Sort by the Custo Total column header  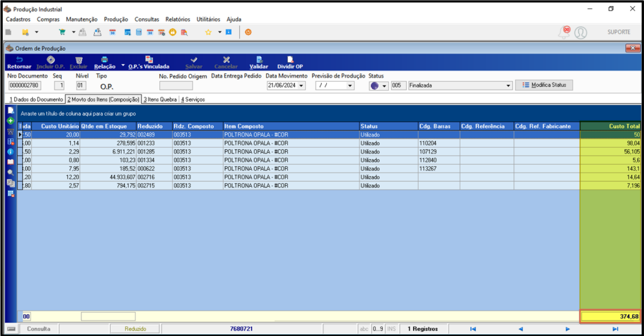[x=610, y=126]
